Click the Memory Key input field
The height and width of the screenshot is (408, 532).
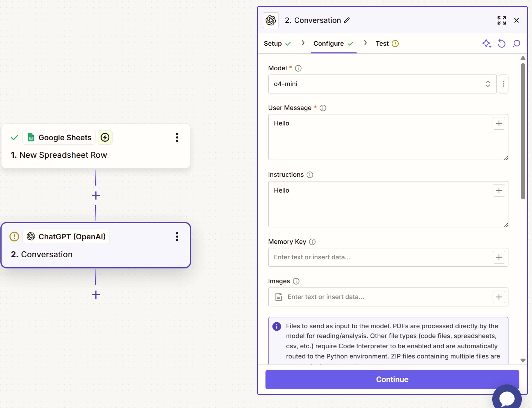388,257
